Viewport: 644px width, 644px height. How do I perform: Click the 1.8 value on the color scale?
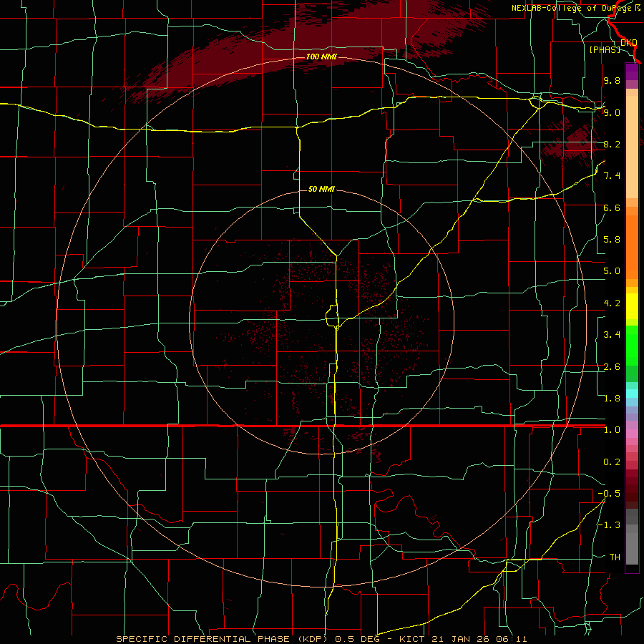tap(612, 399)
